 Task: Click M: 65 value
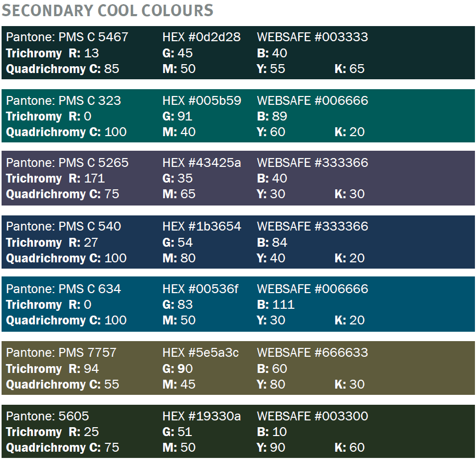click(x=179, y=194)
